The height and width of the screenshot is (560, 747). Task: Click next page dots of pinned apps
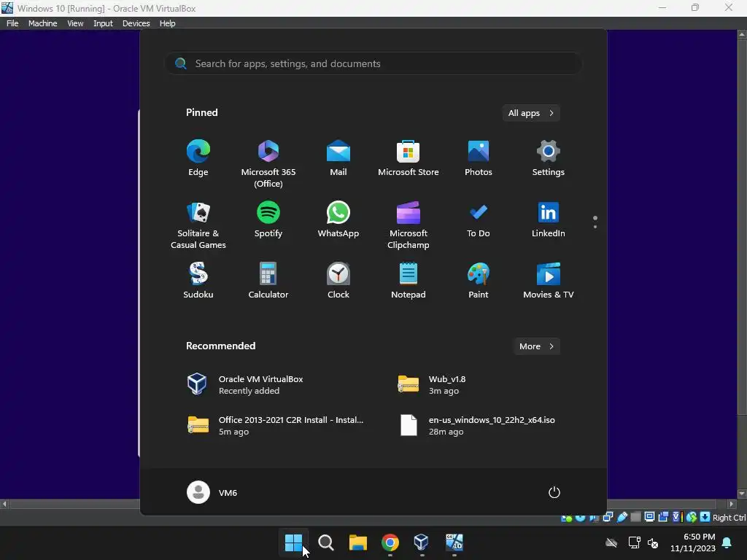pyautogui.click(x=595, y=222)
